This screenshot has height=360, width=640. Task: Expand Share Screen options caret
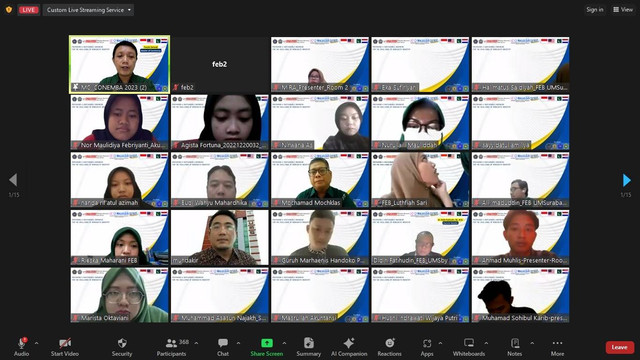[x=284, y=343]
